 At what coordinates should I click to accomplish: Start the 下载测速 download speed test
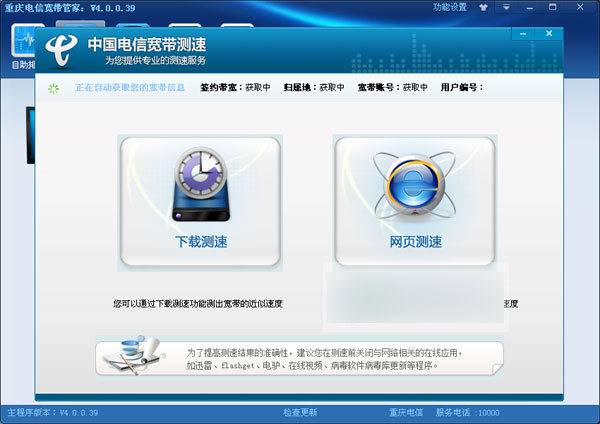click(200, 201)
